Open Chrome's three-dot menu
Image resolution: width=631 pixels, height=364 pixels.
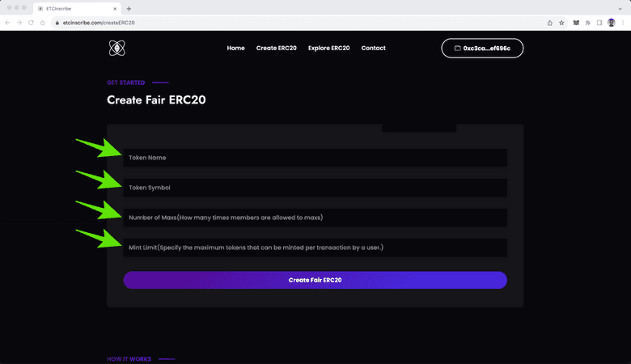pos(623,23)
